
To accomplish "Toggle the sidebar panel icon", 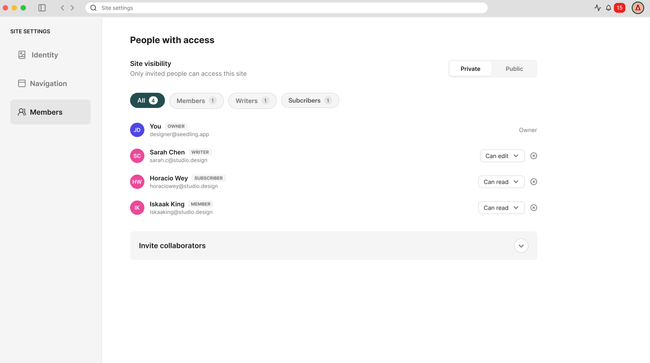I will click(42, 8).
